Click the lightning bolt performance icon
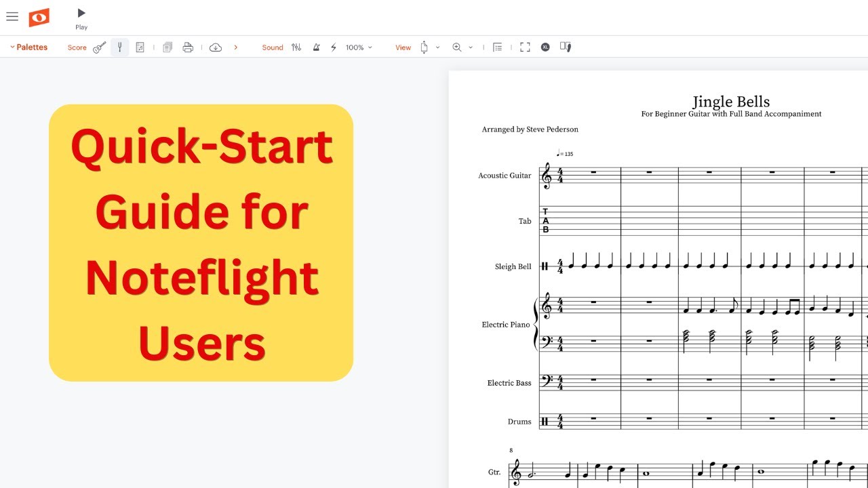The image size is (868, 488). click(334, 47)
